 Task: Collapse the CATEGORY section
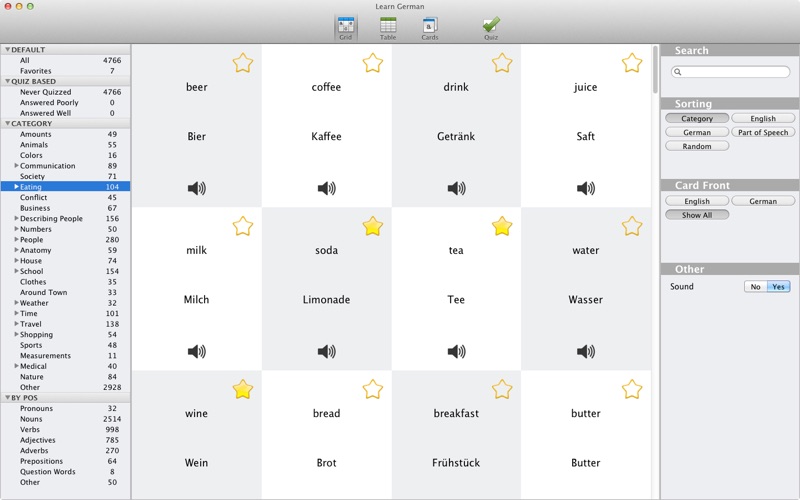8,123
